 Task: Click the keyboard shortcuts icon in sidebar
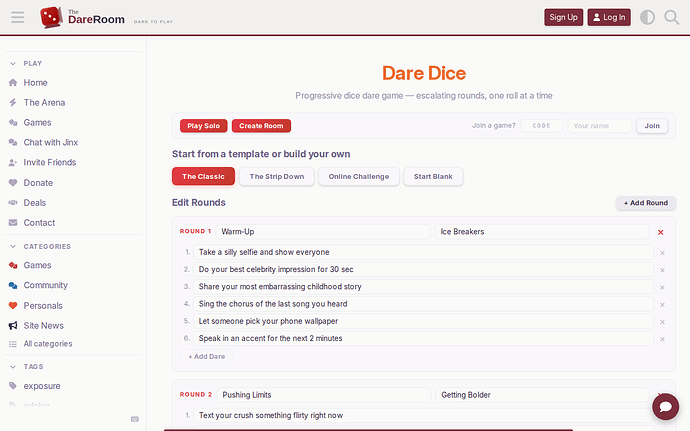tap(135, 419)
